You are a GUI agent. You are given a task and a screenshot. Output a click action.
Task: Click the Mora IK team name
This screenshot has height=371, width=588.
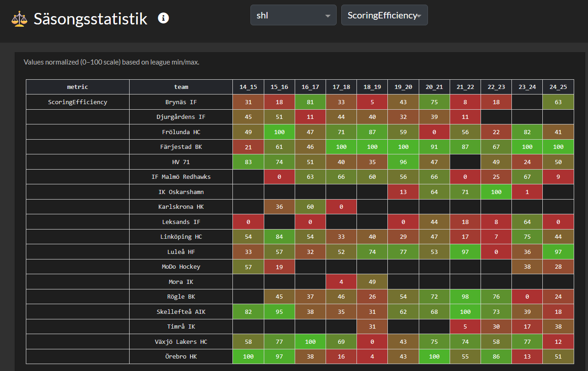pyautogui.click(x=181, y=282)
